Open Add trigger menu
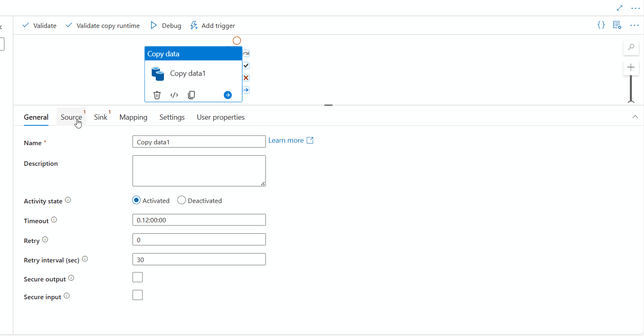The image size is (644, 336). click(x=213, y=25)
